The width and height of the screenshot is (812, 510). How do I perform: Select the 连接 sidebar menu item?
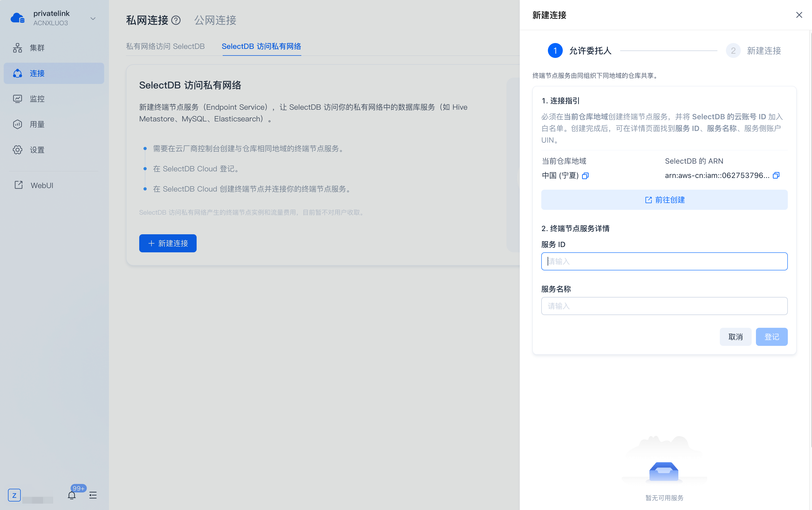click(54, 73)
